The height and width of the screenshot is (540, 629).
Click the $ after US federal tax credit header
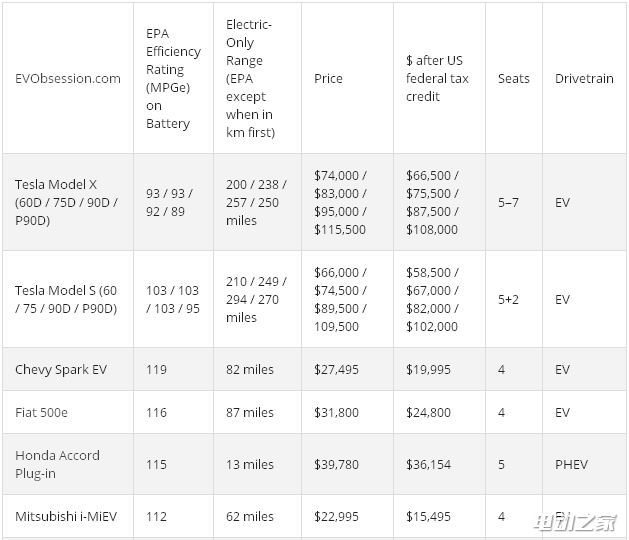pos(437,78)
